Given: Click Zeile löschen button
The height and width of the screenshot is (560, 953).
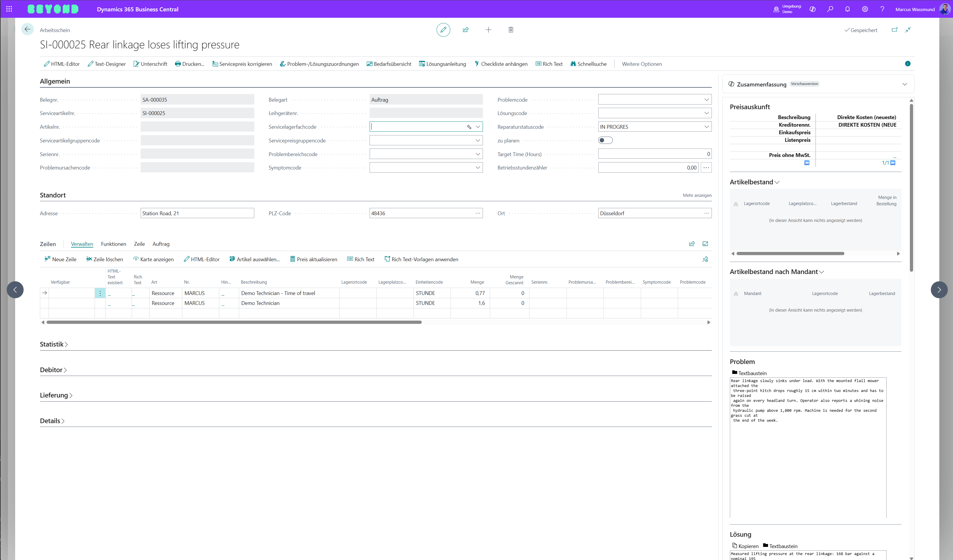Looking at the screenshot, I should click(104, 259).
